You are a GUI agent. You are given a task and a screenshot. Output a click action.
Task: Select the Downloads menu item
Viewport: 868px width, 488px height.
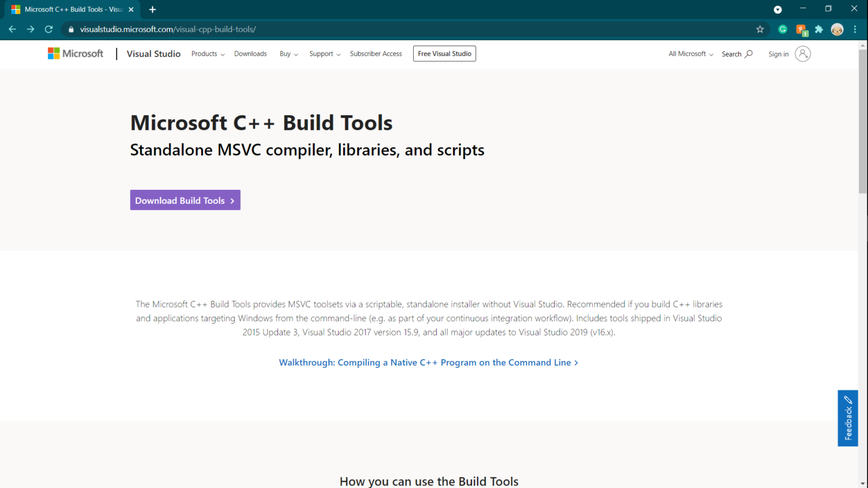(250, 54)
